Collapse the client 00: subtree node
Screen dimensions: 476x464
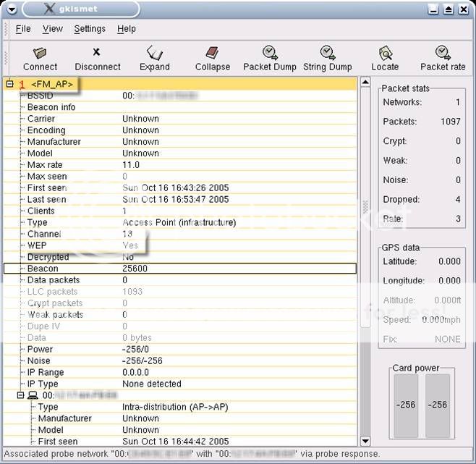coord(21,395)
